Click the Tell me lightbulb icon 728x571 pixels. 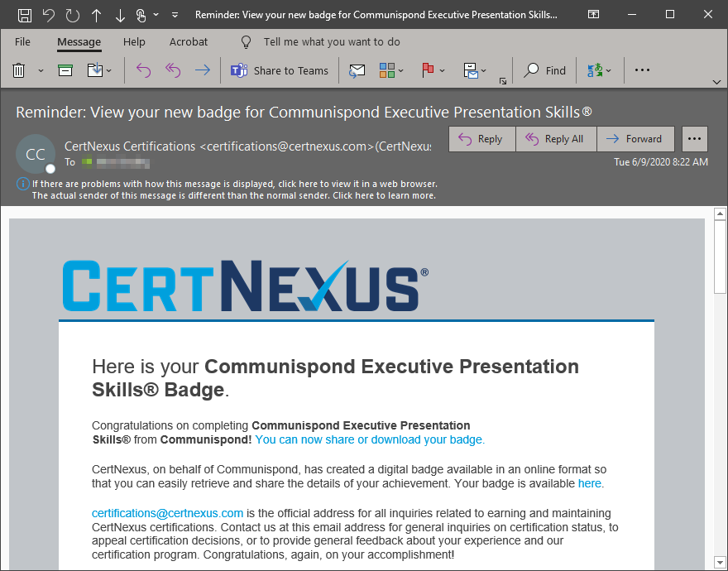pos(246,42)
